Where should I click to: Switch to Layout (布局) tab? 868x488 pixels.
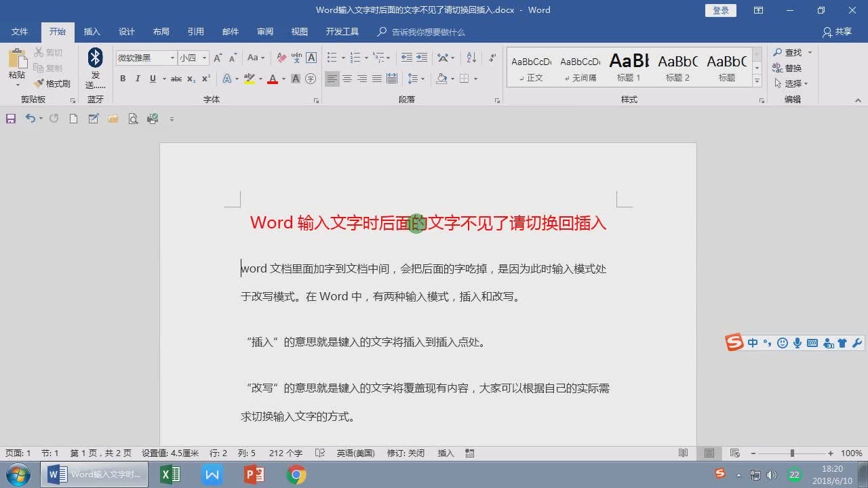click(161, 32)
